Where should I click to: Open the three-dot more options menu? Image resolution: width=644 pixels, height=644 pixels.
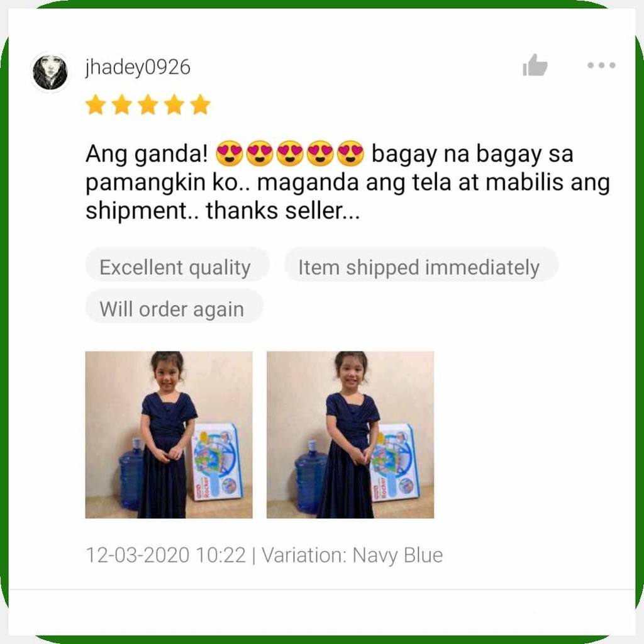[x=601, y=65]
